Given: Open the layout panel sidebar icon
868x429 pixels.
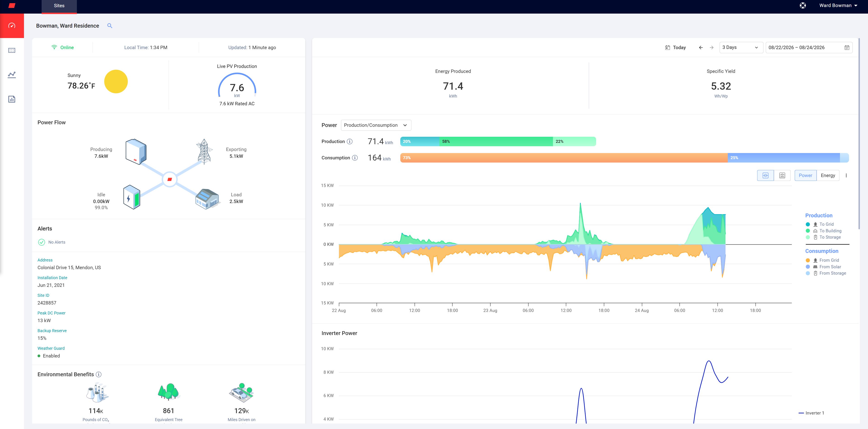Looking at the screenshot, I should tap(12, 50).
